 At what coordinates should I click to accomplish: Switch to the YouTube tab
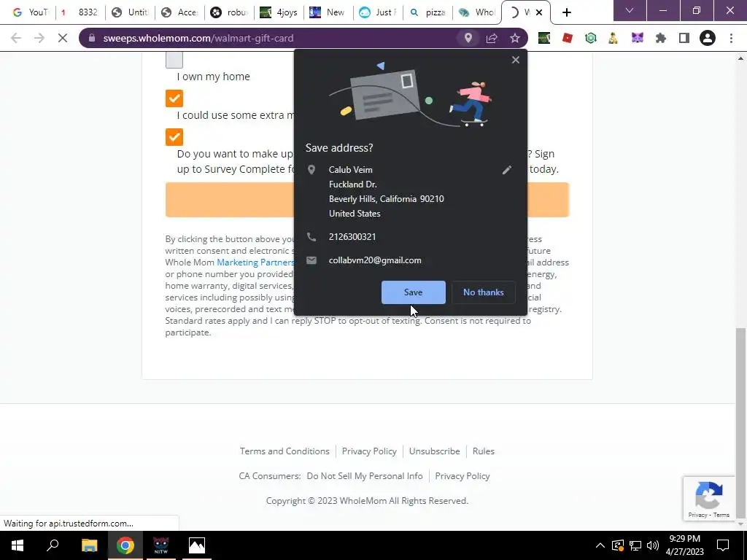point(30,12)
